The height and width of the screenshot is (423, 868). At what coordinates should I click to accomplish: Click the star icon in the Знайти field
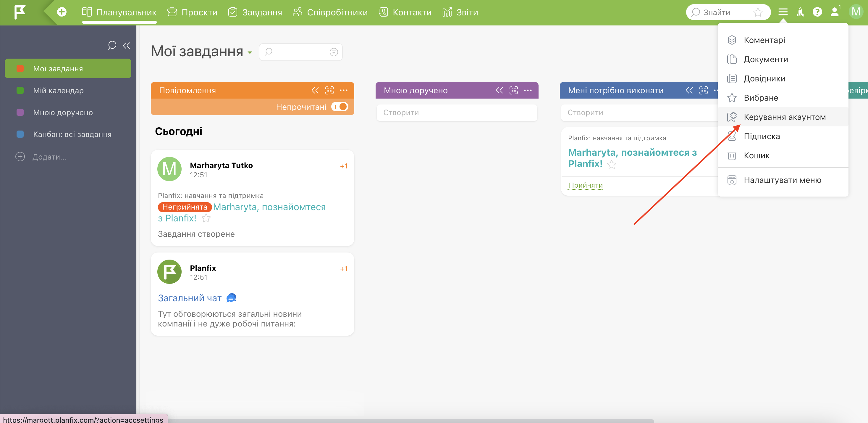click(x=758, y=12)
